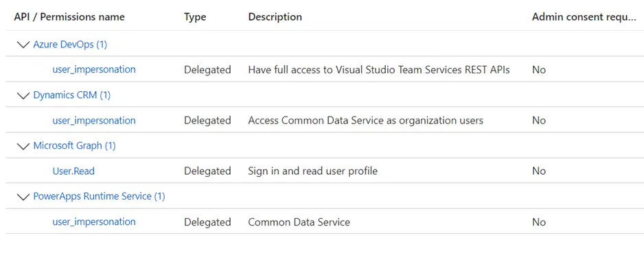Click the Admin consent column header
Screen dimensions: 644x253
click(x=584, y=17)
